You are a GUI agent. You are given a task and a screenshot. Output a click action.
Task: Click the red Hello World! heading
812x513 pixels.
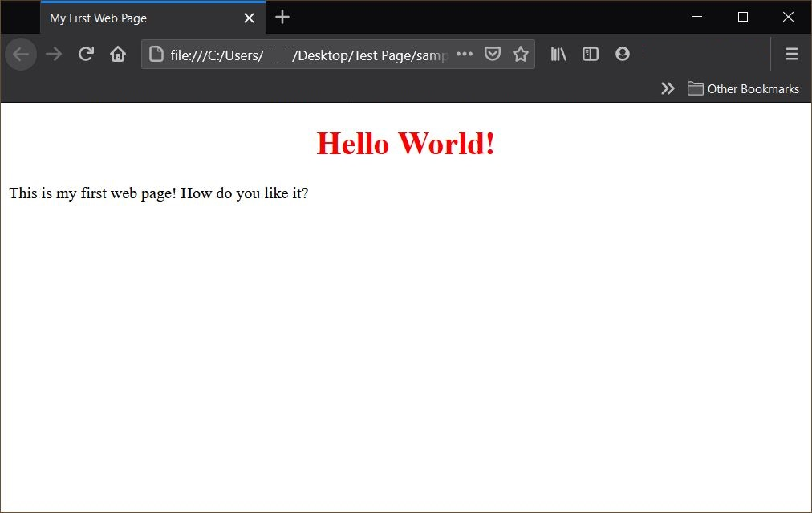(405, 144)
